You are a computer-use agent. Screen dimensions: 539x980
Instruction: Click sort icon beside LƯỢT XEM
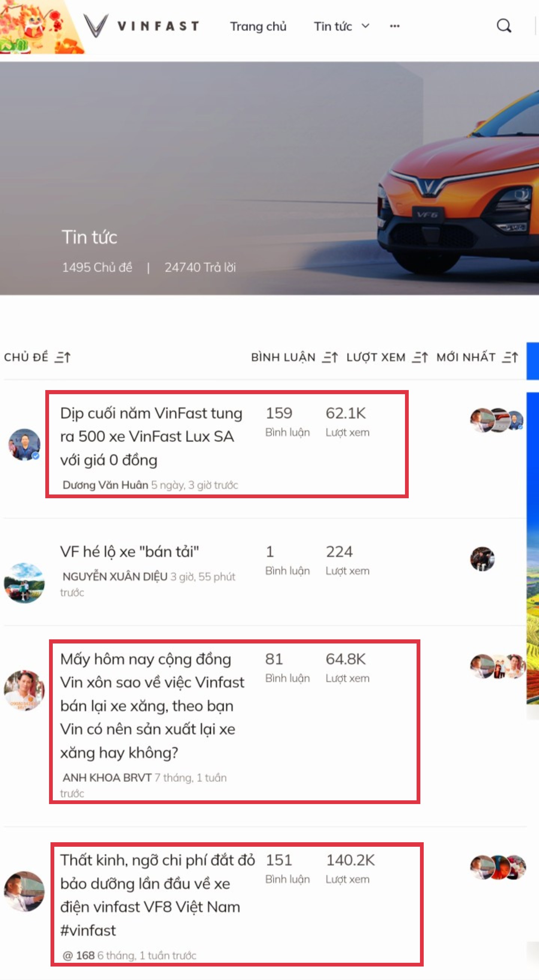420,357
